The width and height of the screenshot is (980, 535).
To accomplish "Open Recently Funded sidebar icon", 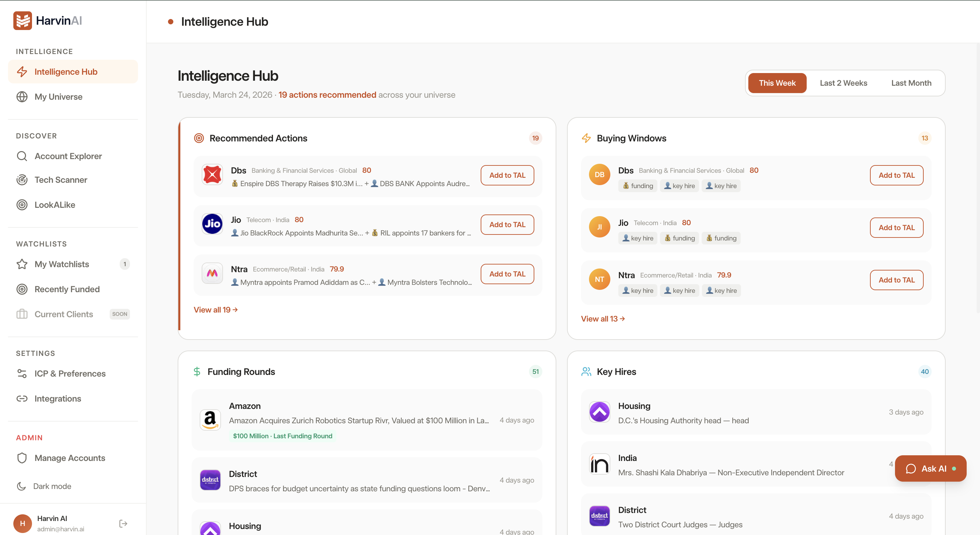I will (x=22, y=290).
